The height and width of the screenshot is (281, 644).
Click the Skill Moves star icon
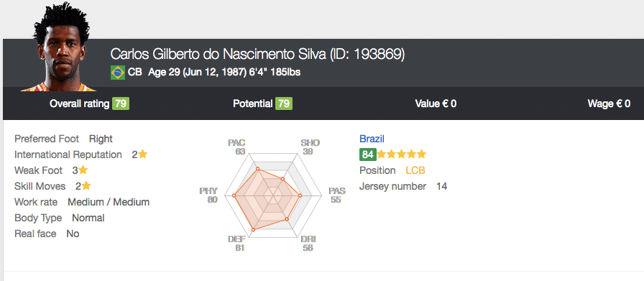[x=86, y=186]
